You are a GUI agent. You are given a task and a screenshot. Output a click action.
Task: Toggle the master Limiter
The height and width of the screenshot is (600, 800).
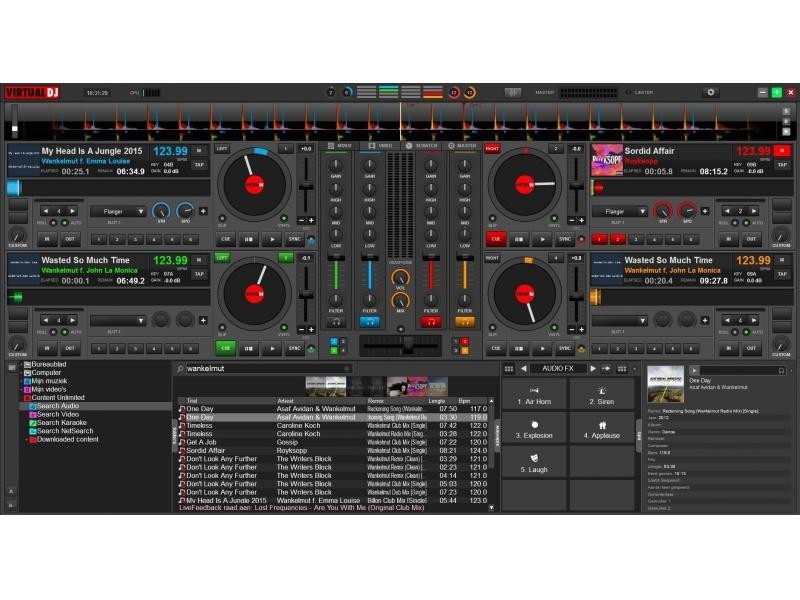click(629, 92)
